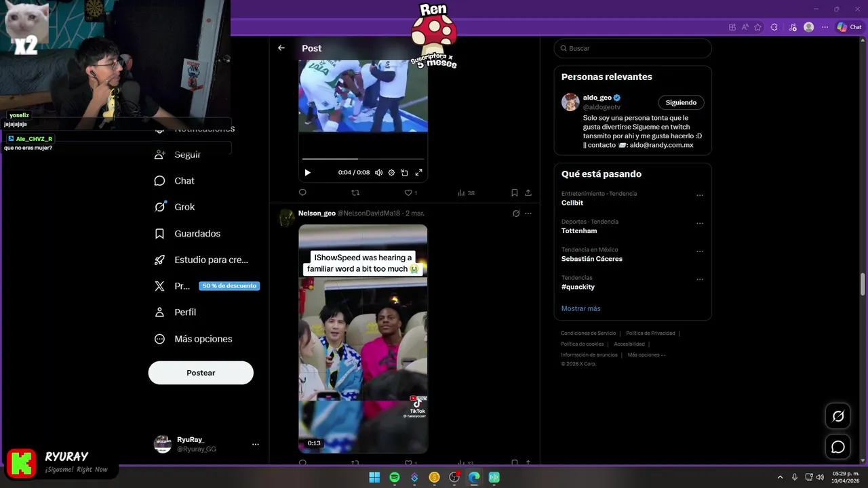This screenshot has height=488, width=868.
Task: Open options for the #quackity trend
Action: [x=700, y=279]
